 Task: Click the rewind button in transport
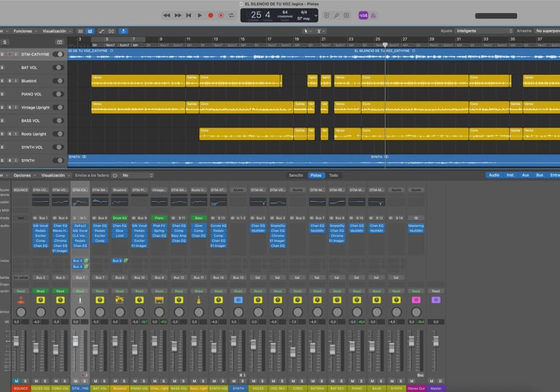[x=166, y=15]
